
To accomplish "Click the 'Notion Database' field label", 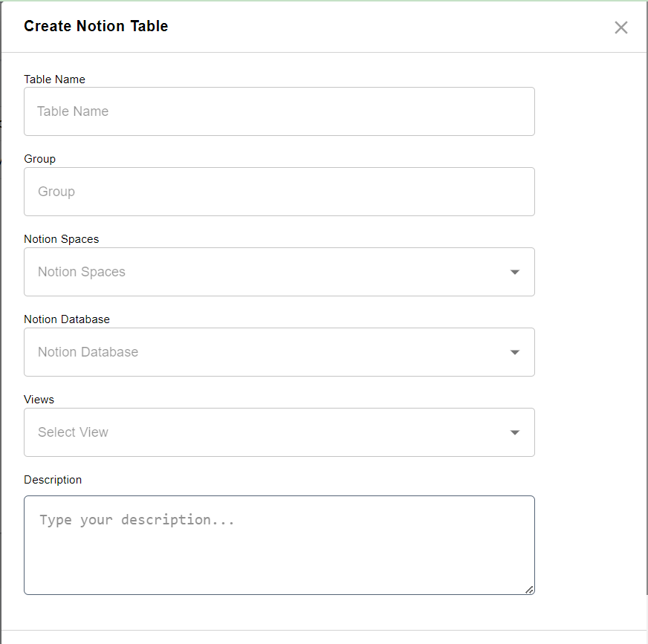I will click(x=67, y=319).
